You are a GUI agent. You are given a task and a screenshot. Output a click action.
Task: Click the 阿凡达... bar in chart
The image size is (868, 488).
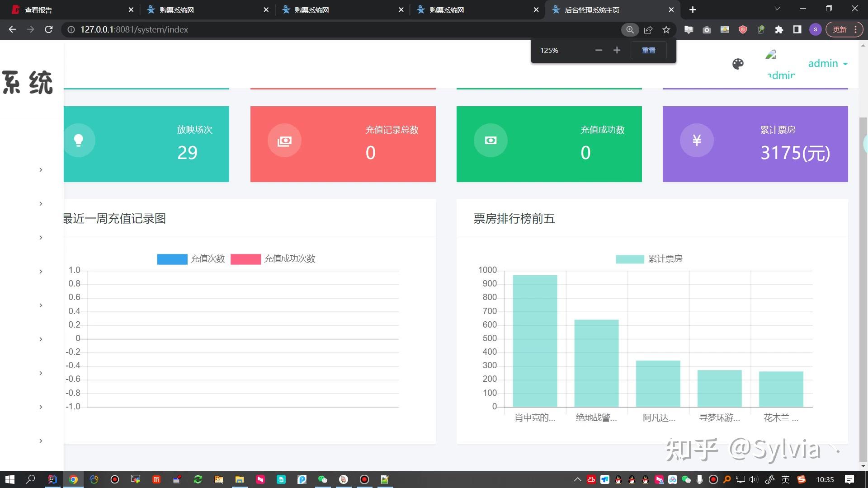[x=658, y=384]
